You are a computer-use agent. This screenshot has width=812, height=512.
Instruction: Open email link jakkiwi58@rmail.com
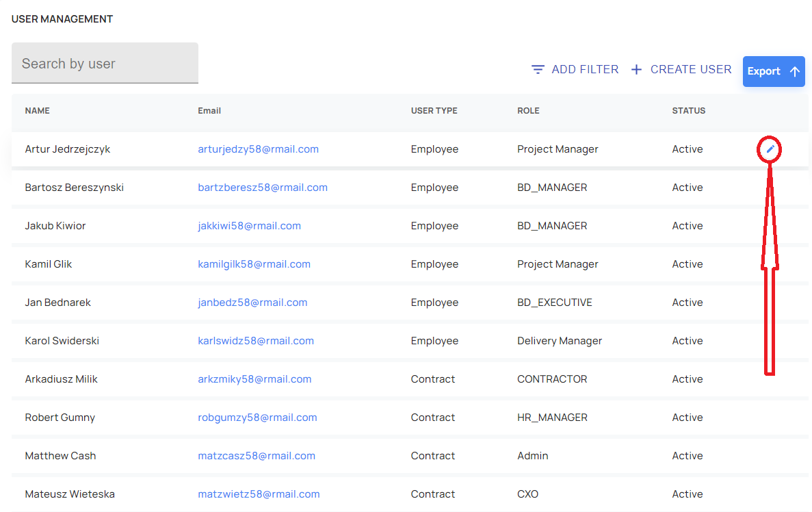tap(249, 226)
